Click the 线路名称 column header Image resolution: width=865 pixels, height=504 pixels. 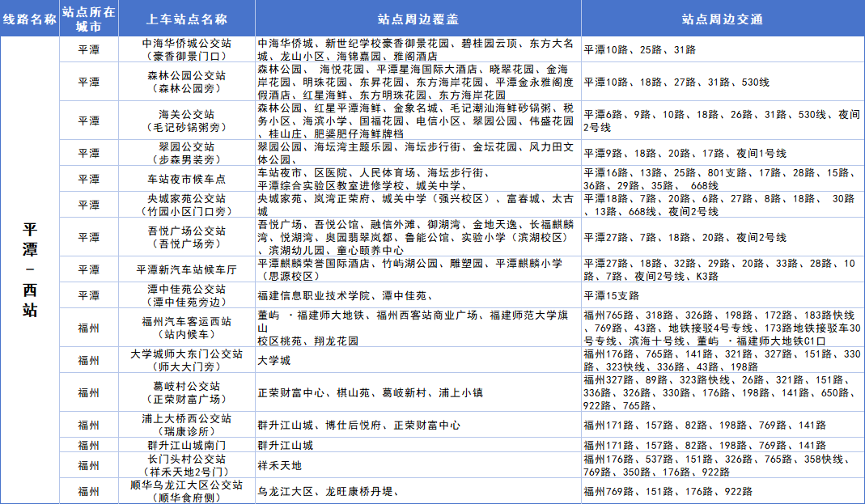[x=30, y=19]
